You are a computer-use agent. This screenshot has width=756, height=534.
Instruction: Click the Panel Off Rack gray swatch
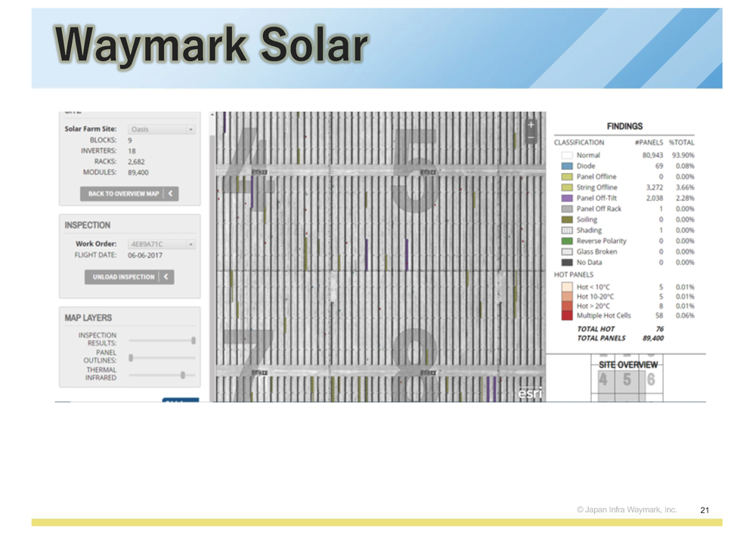[x=567, y=209]
